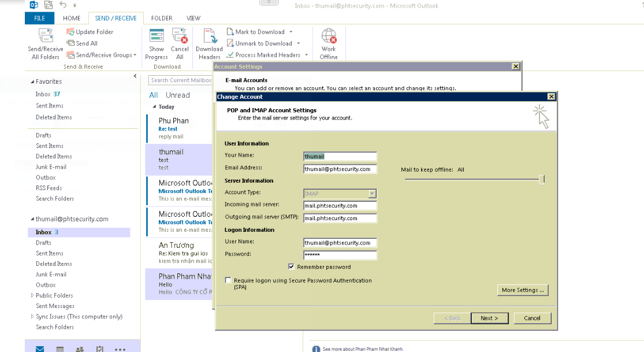Open the Customize Quick Access Toolbar arrow
Image resolution: width=644 pixels, height=352 pixels.
click(75, 5)
